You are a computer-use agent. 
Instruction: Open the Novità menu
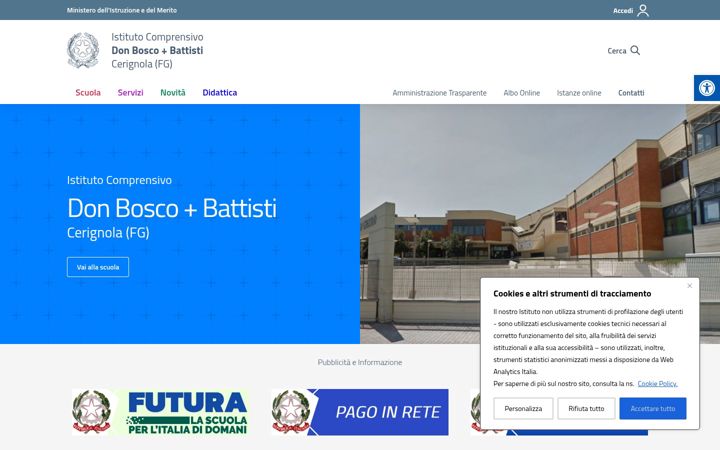point(173,92)
